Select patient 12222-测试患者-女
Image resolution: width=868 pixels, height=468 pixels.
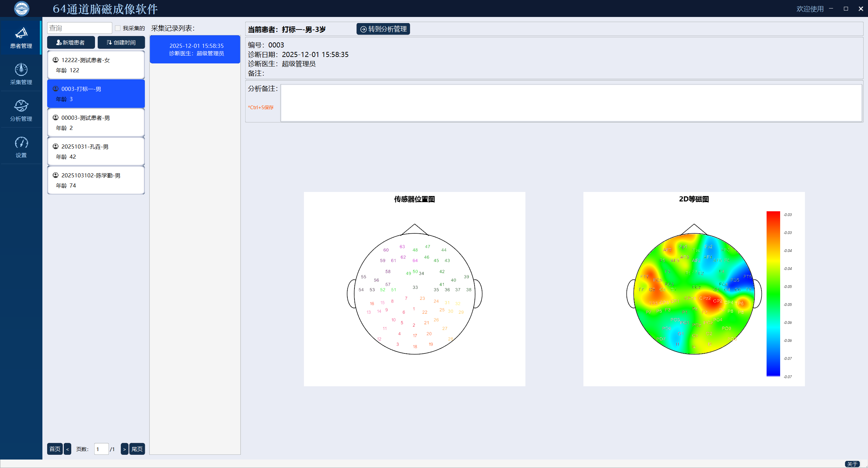pyautogui.click(x=96, y=65)
